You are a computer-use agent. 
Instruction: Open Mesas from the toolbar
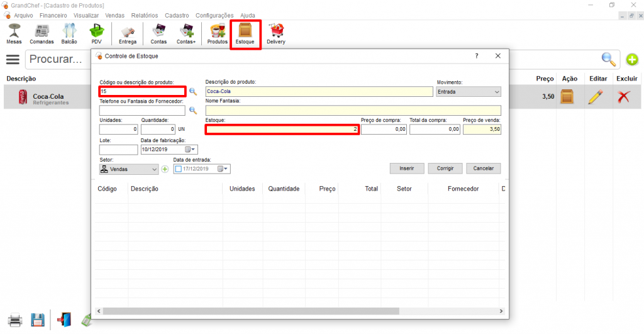tap(14, 33)
